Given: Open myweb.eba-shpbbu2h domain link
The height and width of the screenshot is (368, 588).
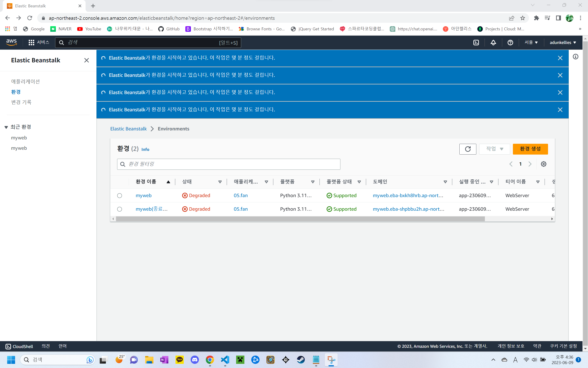Looking at the screenshot, I should 408,209.
